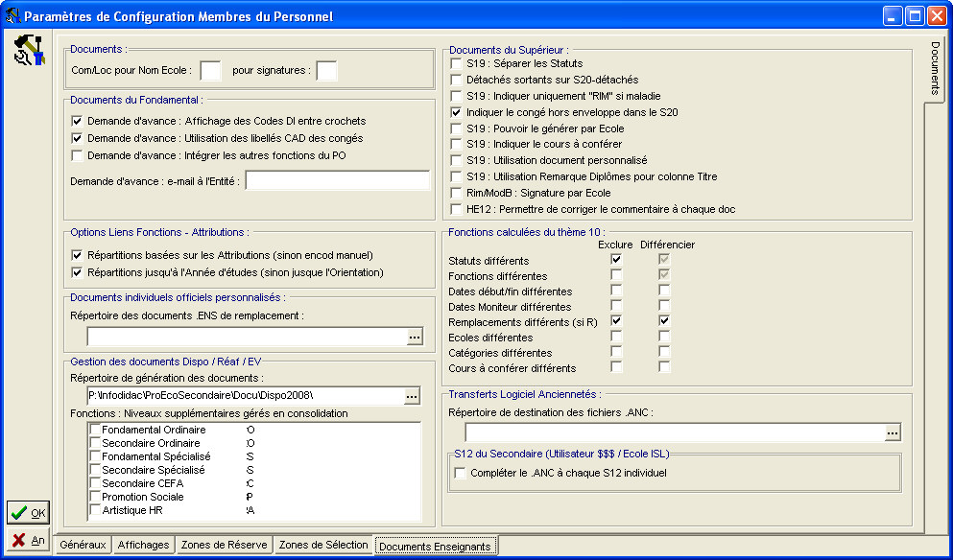The height and width of the screenshot is (560, 953).
Task: Enable S19 Remarque Diplômes pour colonne Titre
Action: coord(456,176)
